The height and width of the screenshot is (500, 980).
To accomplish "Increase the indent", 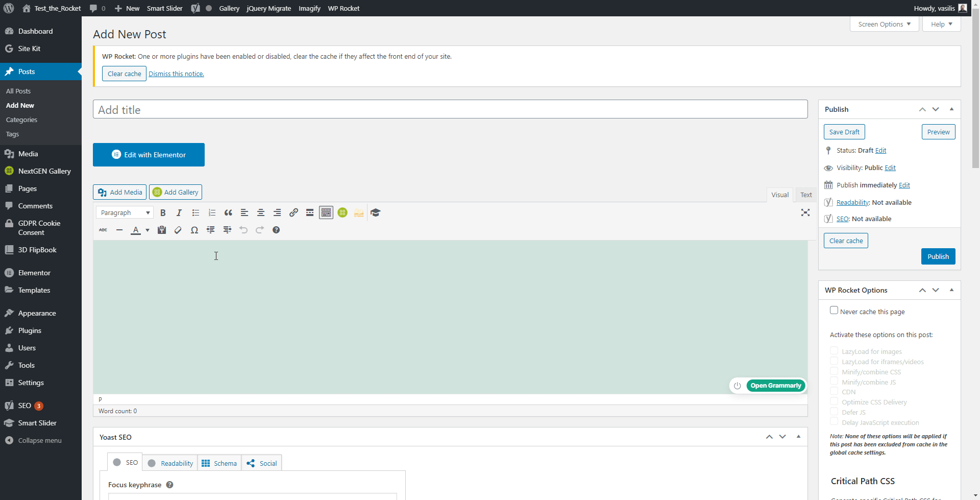I will pos(227,230).
